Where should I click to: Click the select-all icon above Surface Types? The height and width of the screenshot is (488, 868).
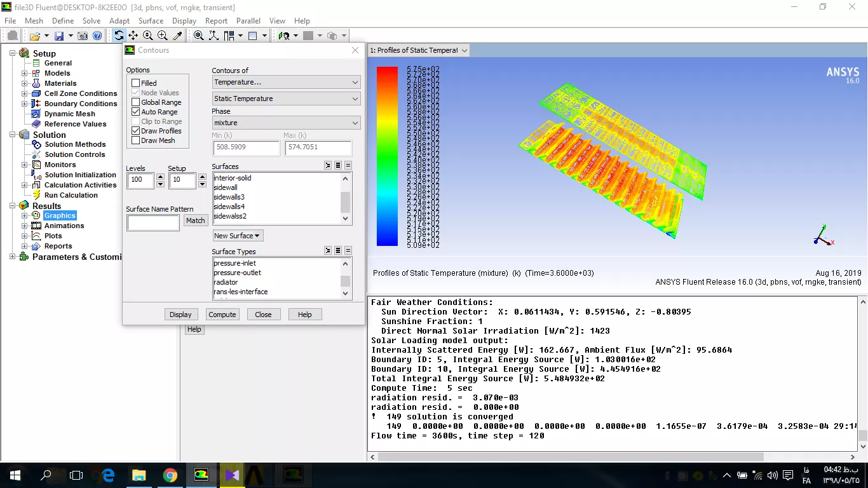(x=338, y=251)
